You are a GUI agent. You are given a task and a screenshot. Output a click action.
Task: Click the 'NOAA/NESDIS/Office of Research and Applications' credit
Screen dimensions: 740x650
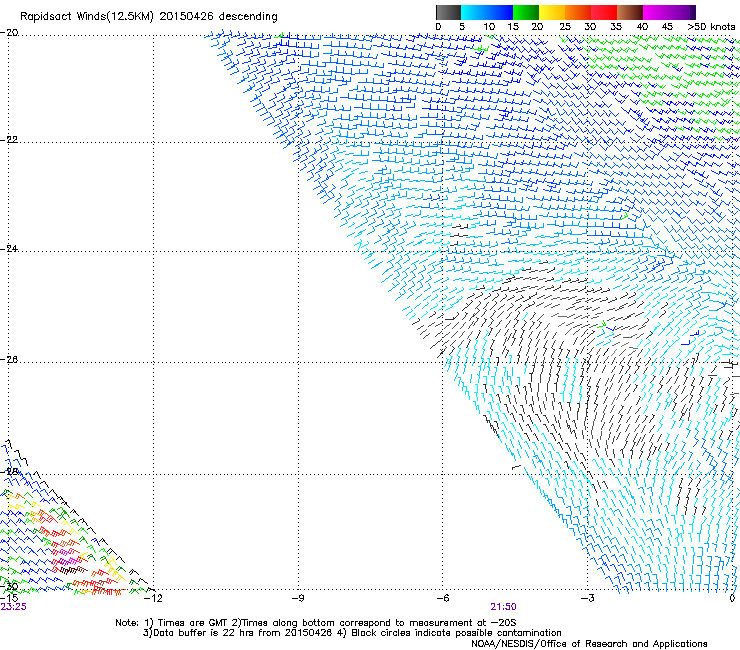pyautogui.click(x=589, y=644)
